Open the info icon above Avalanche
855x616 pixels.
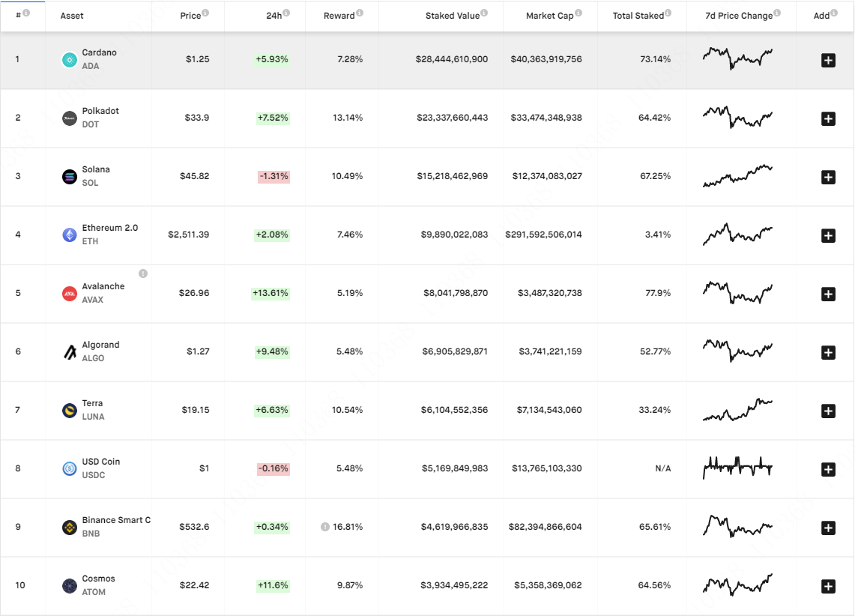point(143,274)
